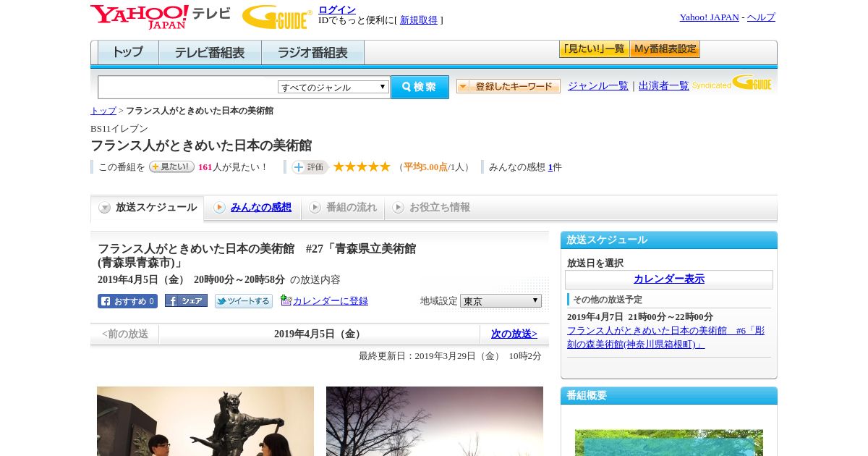Switch to the テレビ番組表 tab
Image resolution: width=868 pixels, height=456 pixels.
tap(210, 53)
